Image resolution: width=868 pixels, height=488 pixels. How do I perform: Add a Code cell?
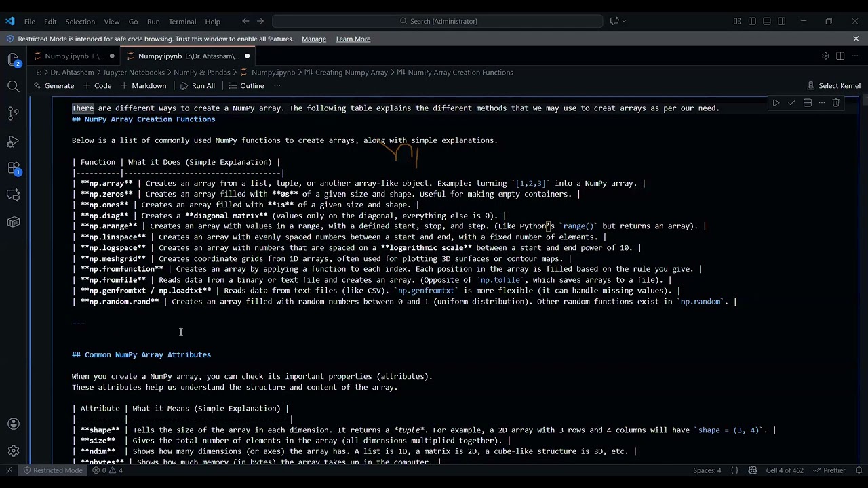click(x=98, y=85)
